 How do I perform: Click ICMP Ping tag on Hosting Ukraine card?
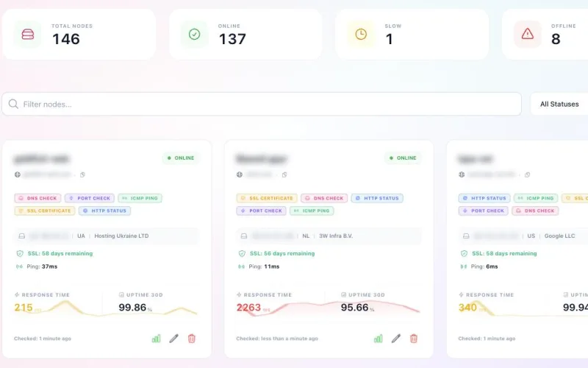pyautogui.click(x=140, y=198)
